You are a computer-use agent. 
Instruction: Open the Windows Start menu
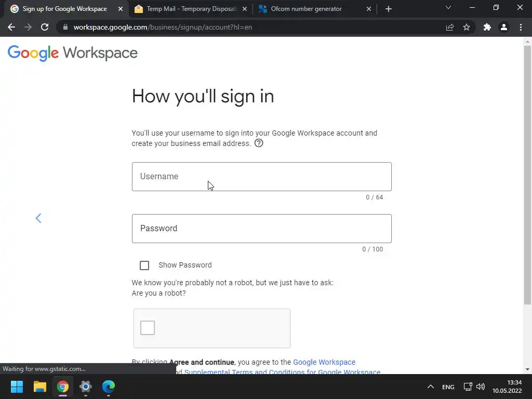tap(17, 387)
